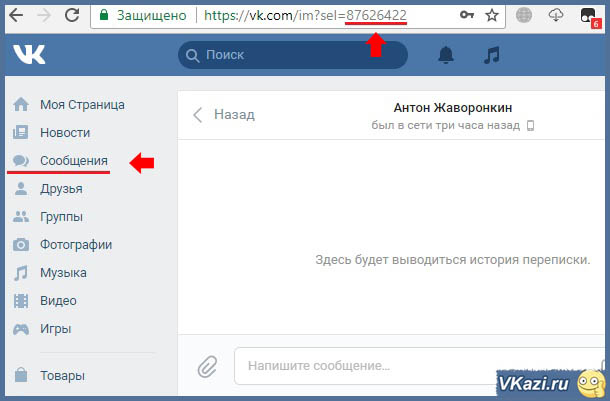Screen dimensions: 610x401
Task: Click the был в сети три часа назад status
Action: tap(445, 126)
